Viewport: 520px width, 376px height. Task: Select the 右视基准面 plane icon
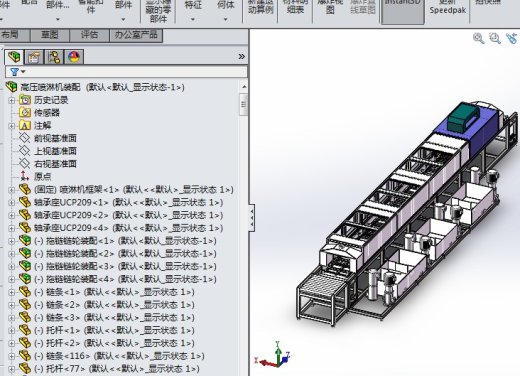(x=25, y=163)
